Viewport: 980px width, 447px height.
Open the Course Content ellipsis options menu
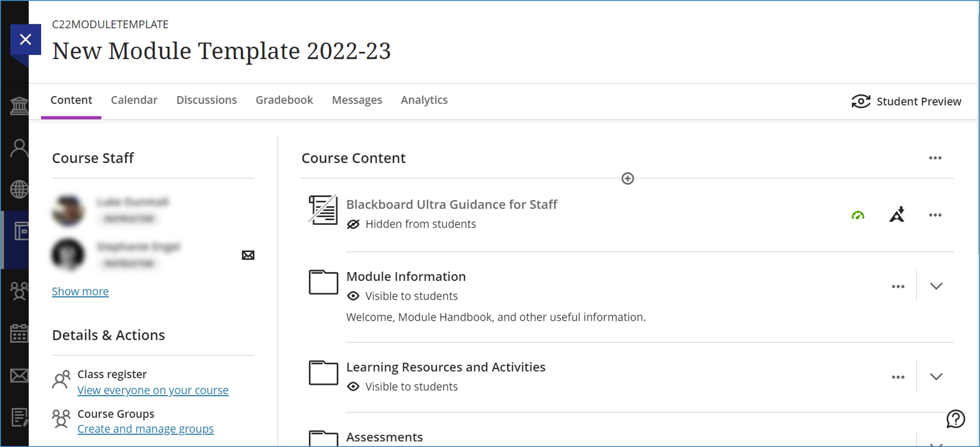coord(935,158)
